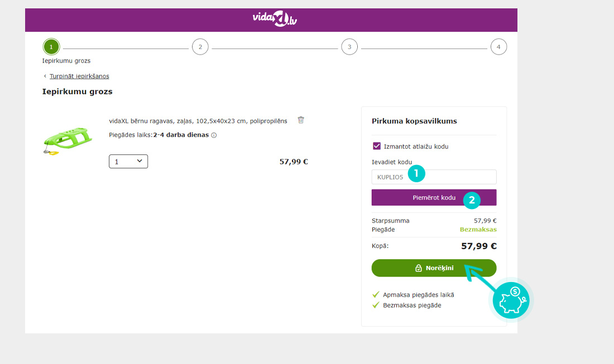Click back chevron before Turpināt iepirkšanos
Viewport: 614px width, 364px height.
pos(45,76)
